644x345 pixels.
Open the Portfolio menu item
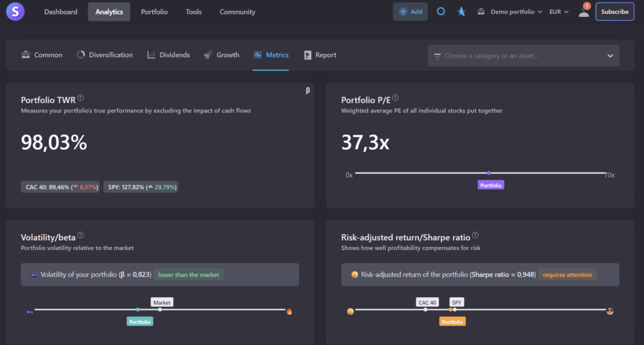pyautogui.click(x=154, y=11)
